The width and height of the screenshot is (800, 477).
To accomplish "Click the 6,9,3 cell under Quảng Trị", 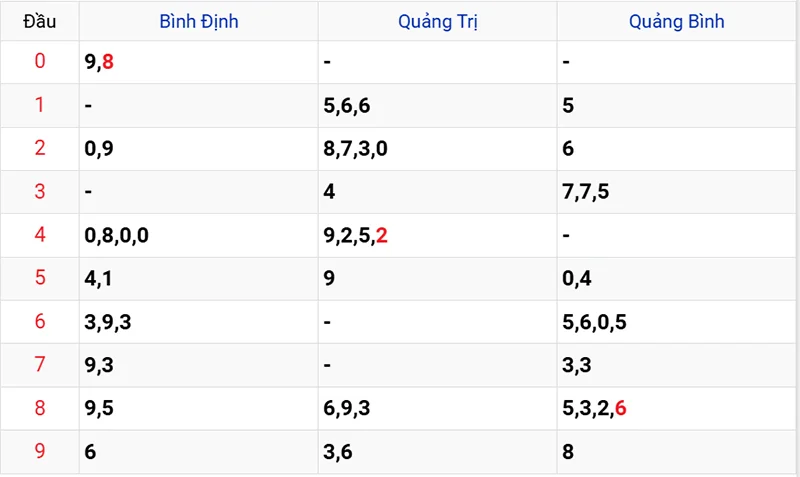I will [x=347, y=408].
